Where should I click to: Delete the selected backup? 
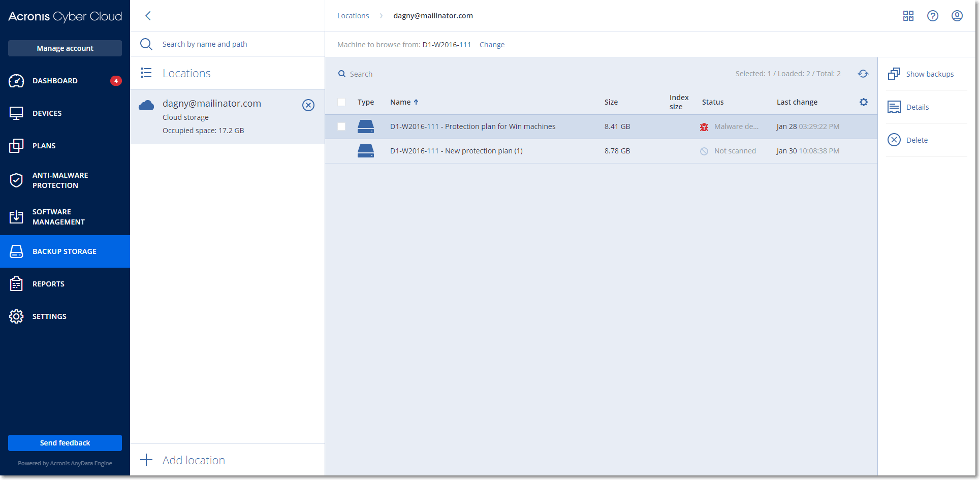click(927, 140)
